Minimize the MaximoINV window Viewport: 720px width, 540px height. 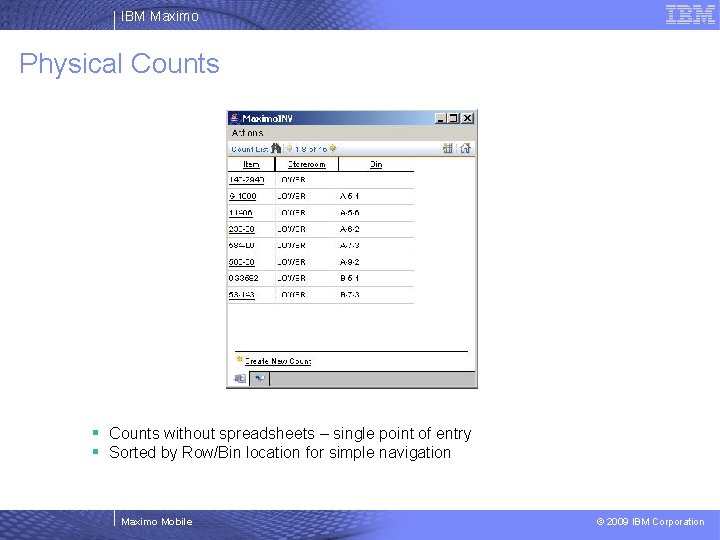[x=440, y=118]
